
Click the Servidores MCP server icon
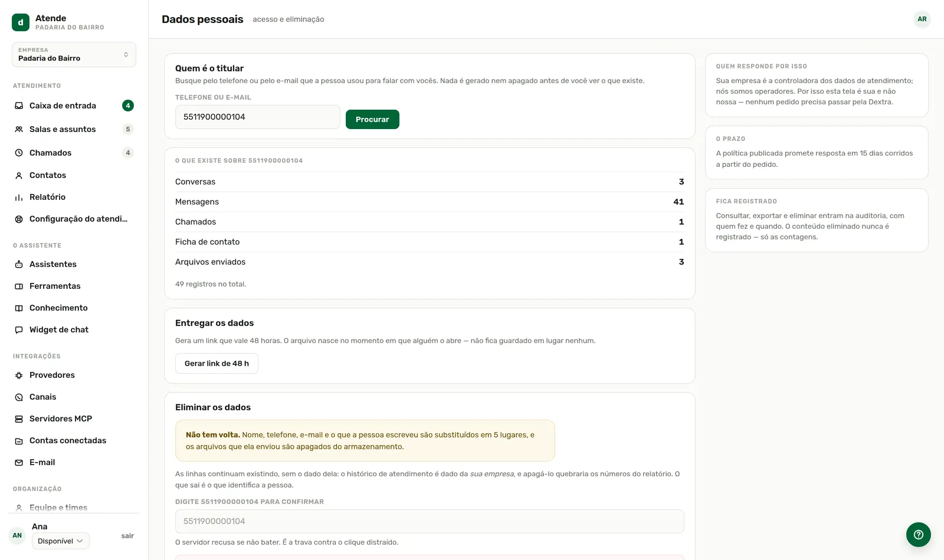[x=19, y=419]
